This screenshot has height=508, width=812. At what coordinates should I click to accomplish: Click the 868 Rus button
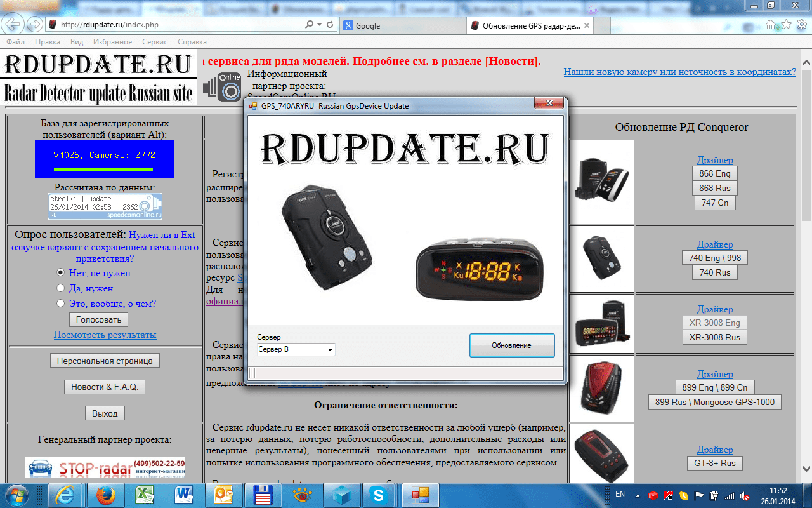(715, 188)
